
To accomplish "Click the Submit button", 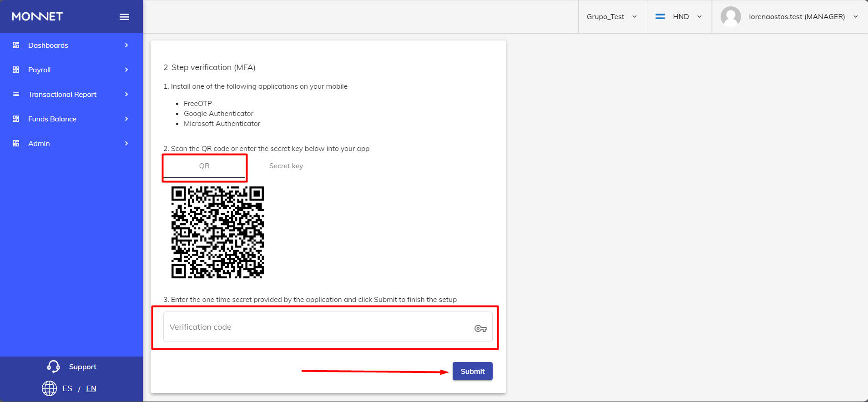I will (x=473, y=371).
